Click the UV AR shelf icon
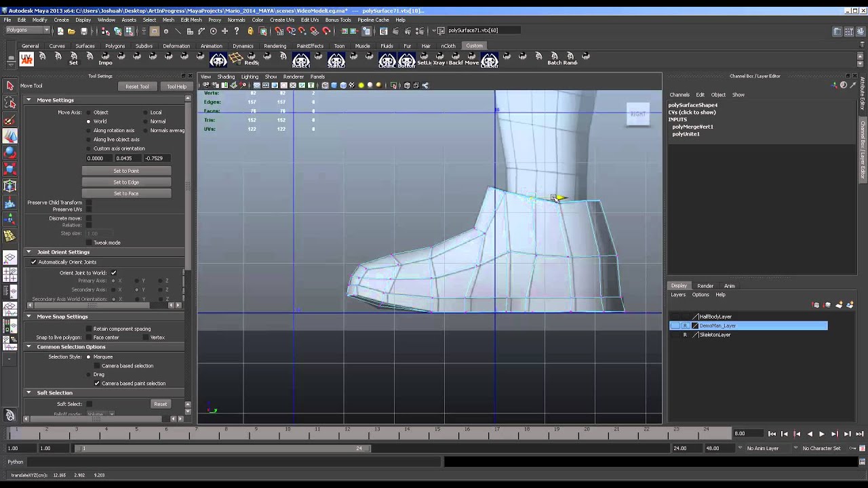Screen dimensions: 868x488 [26, 60]
